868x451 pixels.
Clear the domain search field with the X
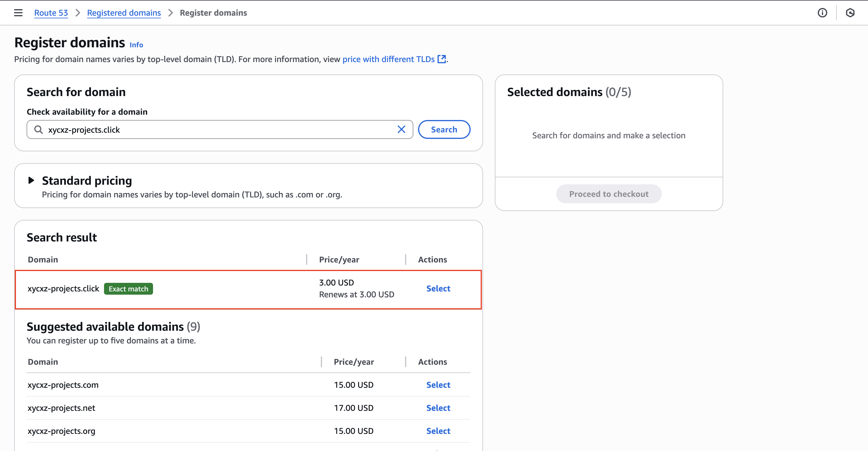point(401,129)
